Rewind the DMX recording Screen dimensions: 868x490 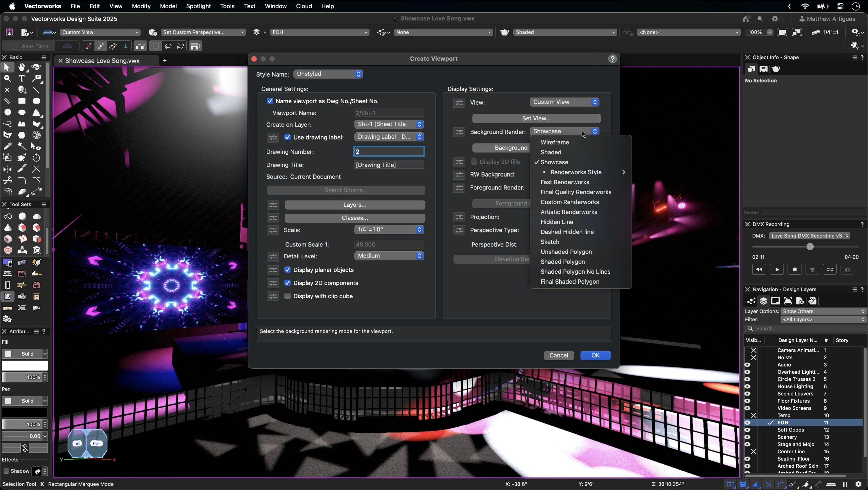[x=759, y=269]
